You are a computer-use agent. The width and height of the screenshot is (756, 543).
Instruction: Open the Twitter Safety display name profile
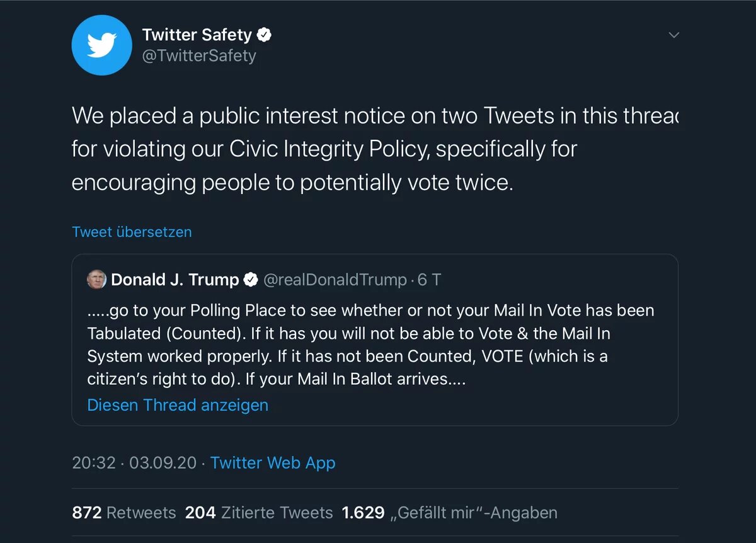click(x=197, y=35)
